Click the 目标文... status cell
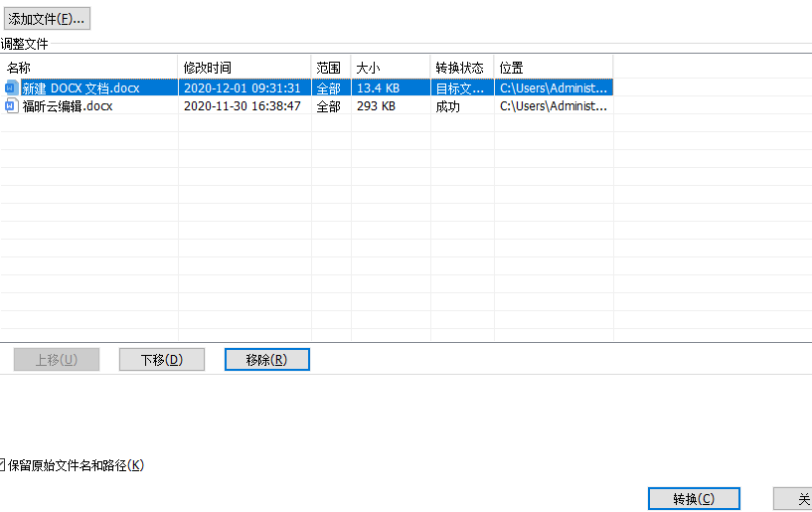This screenshot has height=512, width=812. click(460, 88)
